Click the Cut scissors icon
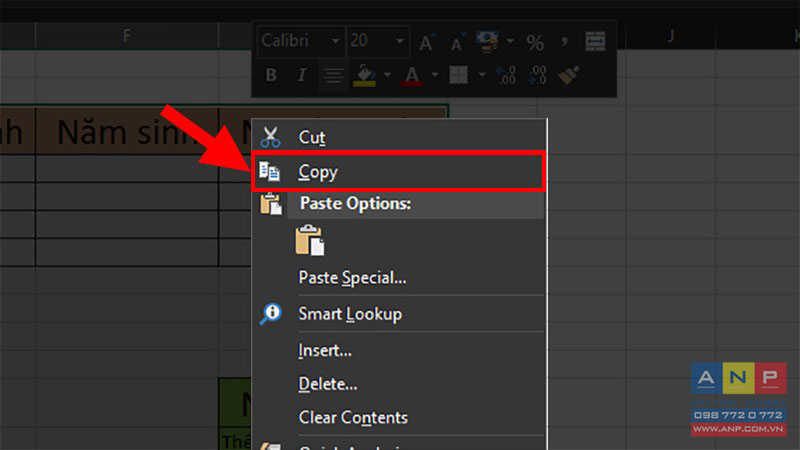Viewport: 800px width, 450px height. click(270, 137)
